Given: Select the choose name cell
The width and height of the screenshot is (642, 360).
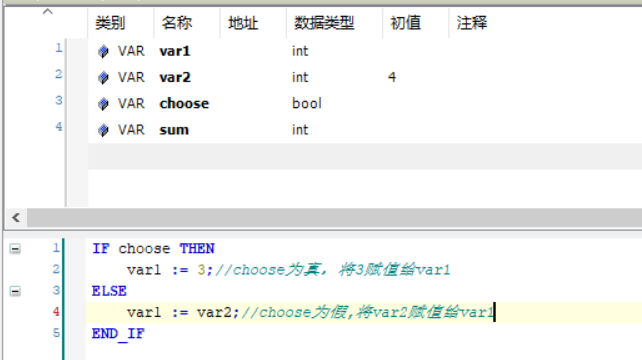Looking at the screenshot, I should 184,104.
